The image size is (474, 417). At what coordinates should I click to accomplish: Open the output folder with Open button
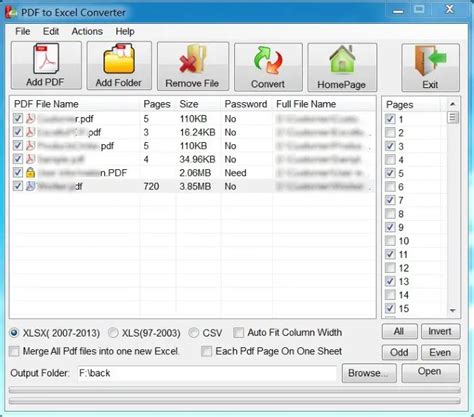click(x=430, y=372)
